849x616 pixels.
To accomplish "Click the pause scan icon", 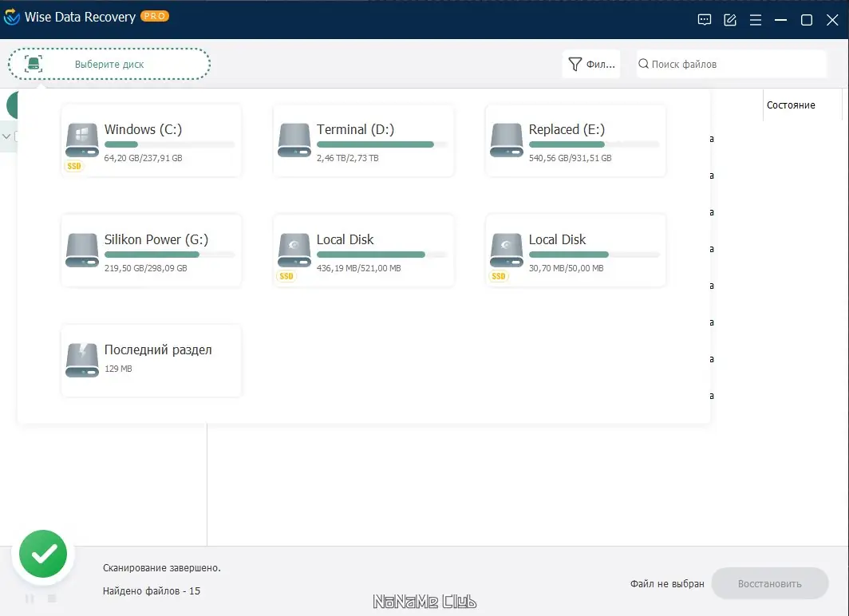I will click(30, 598).
